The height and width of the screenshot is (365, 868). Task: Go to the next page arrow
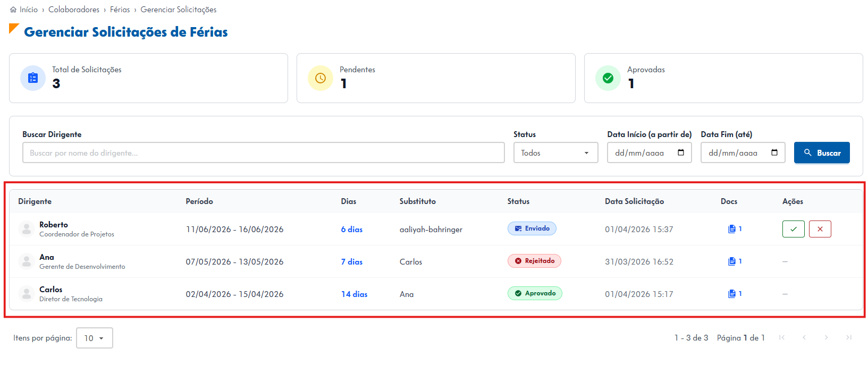click(x=826, y=337)
